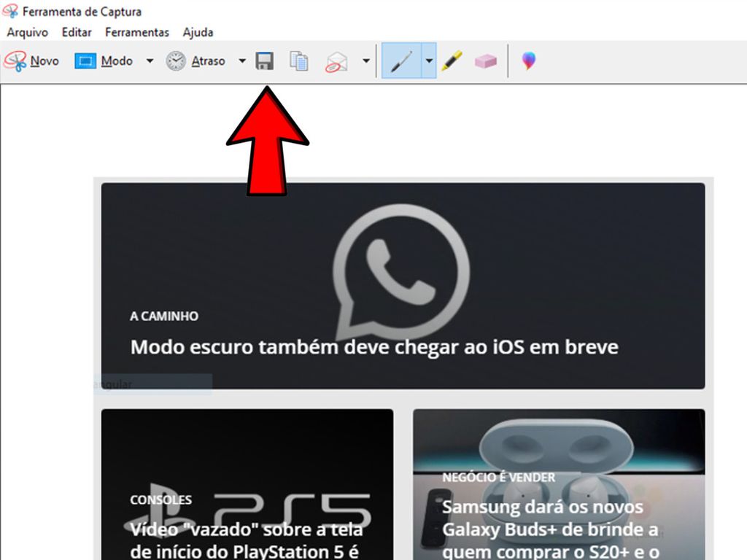
Task: Open the Editar menu
Action: (x=76, y=32)
